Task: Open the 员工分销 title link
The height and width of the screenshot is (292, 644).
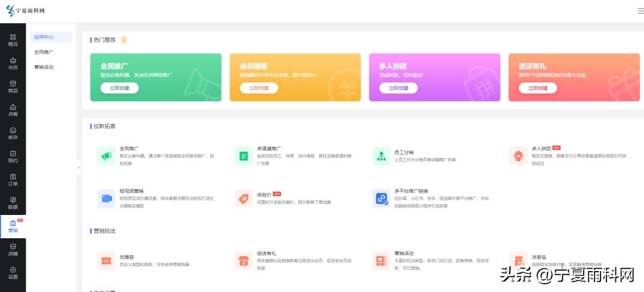Action: (404, 152)
